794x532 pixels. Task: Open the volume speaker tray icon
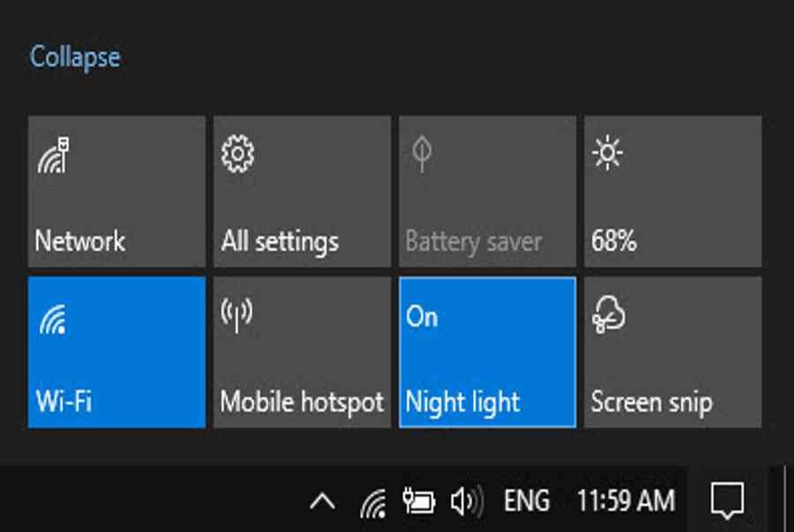(467, 501)
